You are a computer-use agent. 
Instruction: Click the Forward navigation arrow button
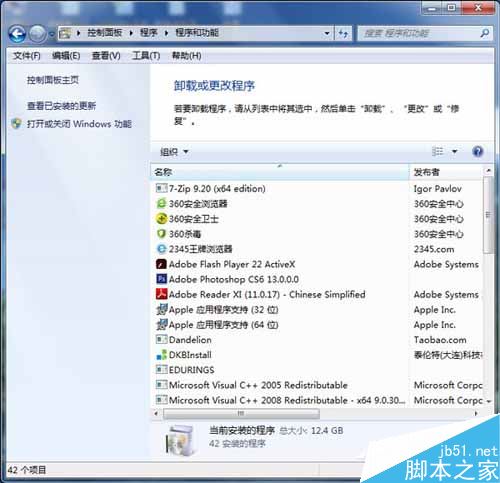37,34
